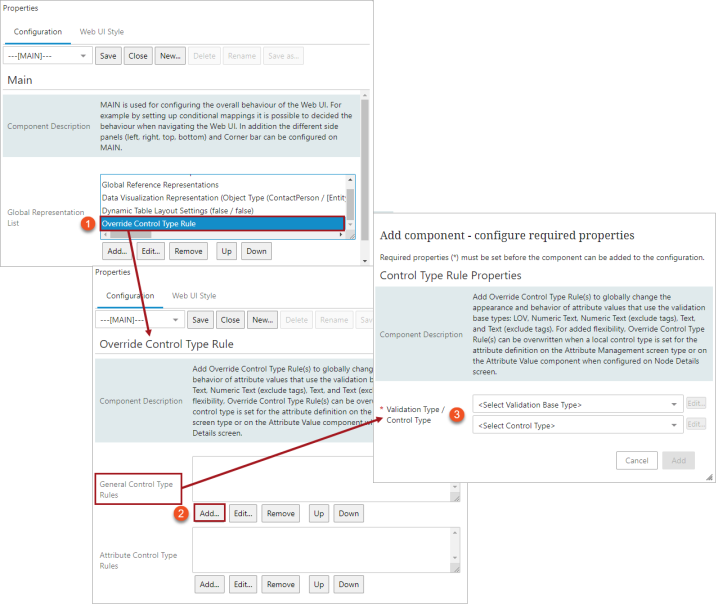
Task: Click the Global Representation List horizontal scrollbar thumb
Action: pyautogui.click(x=131, y=234)
